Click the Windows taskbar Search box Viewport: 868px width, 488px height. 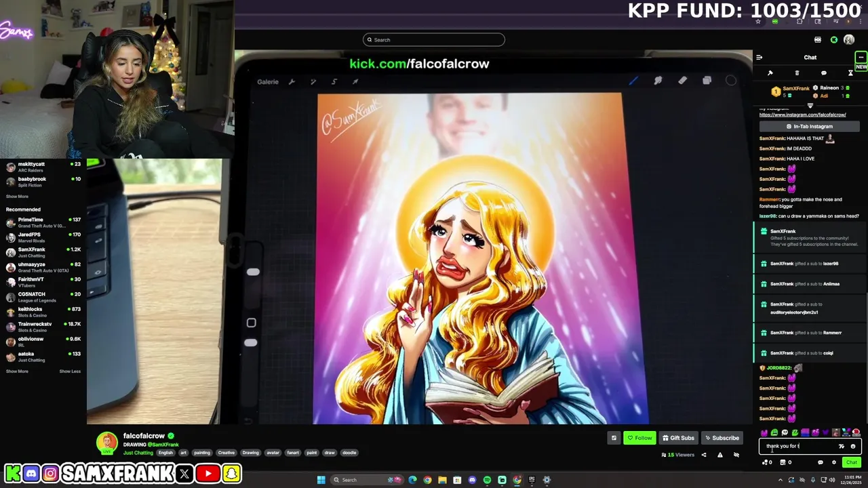pos(367,480)
